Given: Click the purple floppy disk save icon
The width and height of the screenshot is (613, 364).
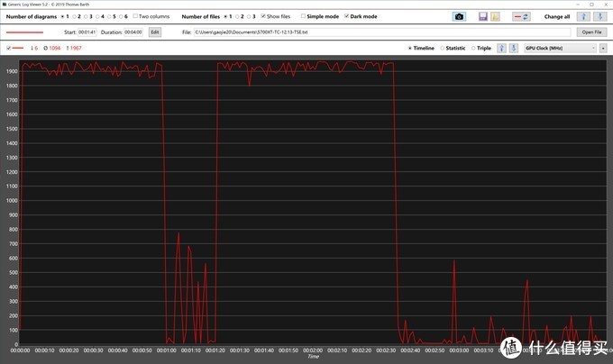Looking at the screenshot, I should tap(483, 16).
